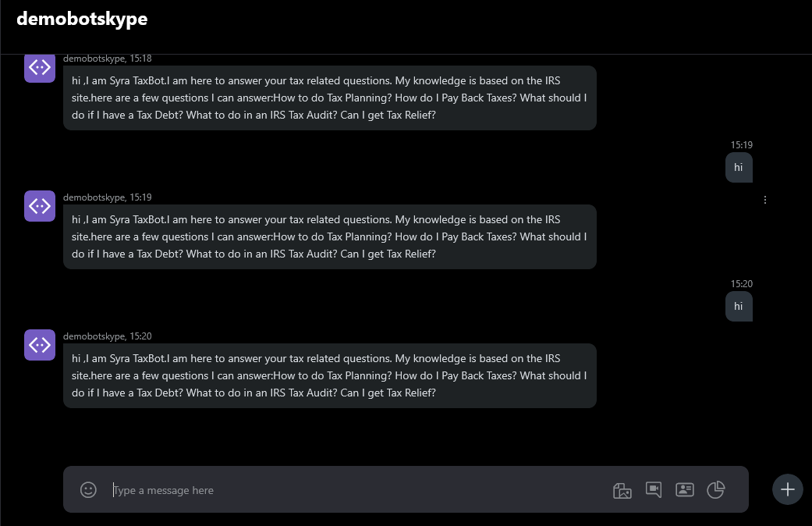Click the create poll pie-chart icon
This screenshot has height=526, width=812.
pos(716,490)
